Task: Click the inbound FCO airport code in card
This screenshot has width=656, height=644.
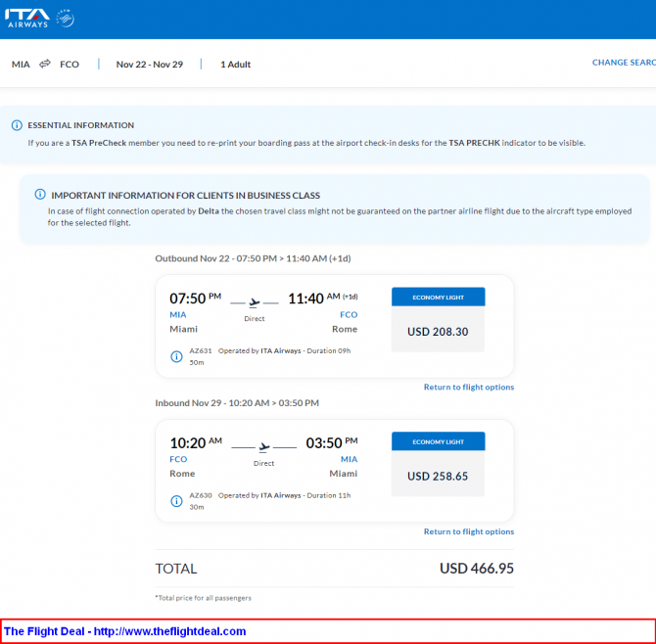Action: [178, 460]
